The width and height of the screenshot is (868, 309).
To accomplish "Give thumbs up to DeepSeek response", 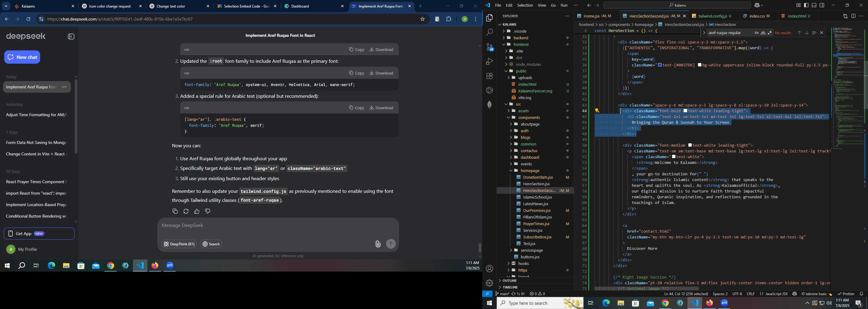I will pyautogui.click(x=197, y=211).
